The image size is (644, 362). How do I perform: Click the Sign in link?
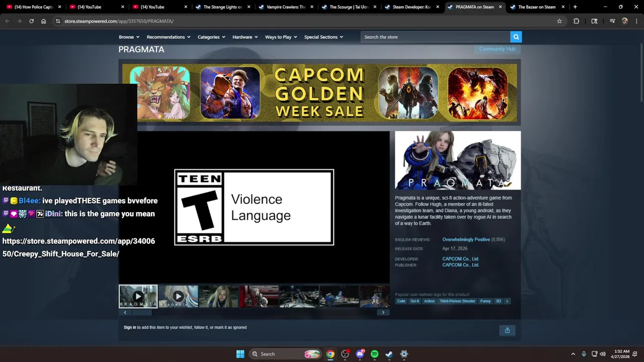(130, 327)
